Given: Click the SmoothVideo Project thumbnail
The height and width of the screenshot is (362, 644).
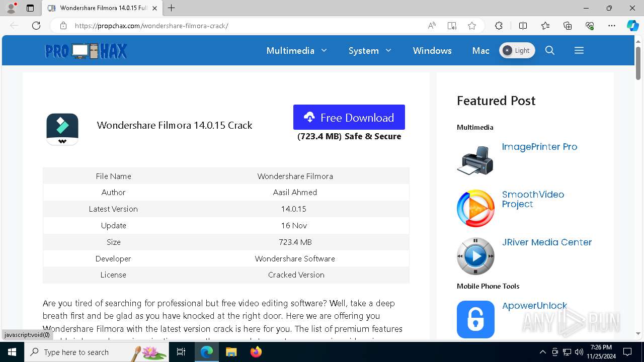Looking at the screenshot, I should coord(475,208).
